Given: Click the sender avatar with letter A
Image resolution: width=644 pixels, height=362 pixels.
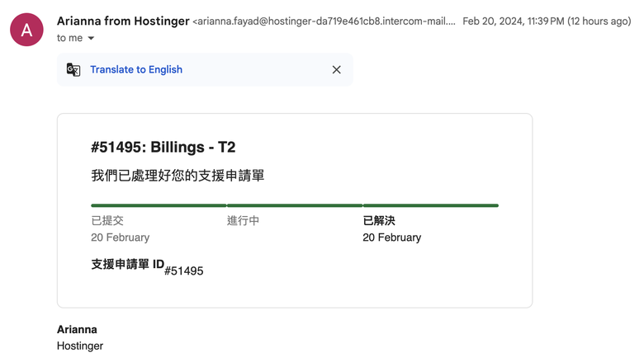Looking at the screenshot, I should tap(26, 30).
